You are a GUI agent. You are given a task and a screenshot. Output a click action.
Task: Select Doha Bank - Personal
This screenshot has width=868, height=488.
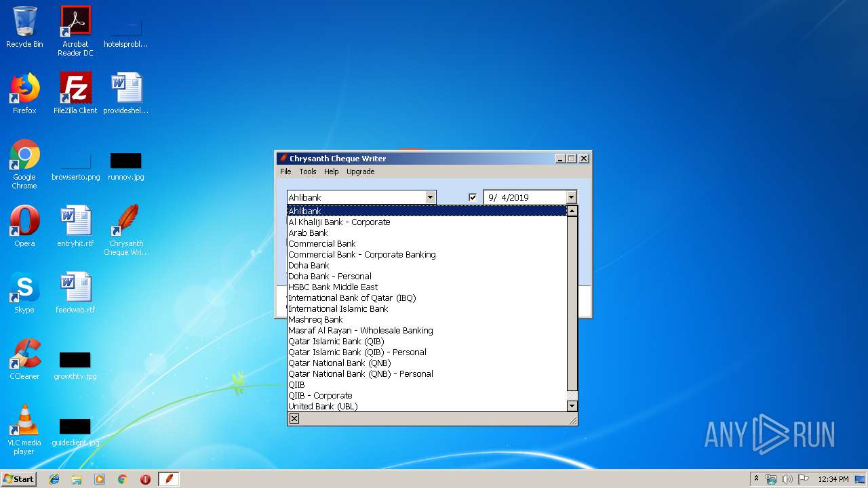(x=427, y=276)
